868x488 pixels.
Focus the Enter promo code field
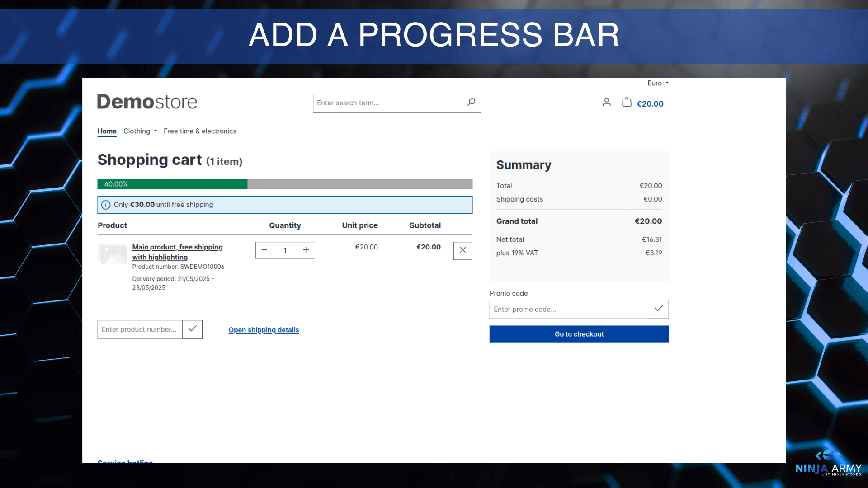(569, 309)
